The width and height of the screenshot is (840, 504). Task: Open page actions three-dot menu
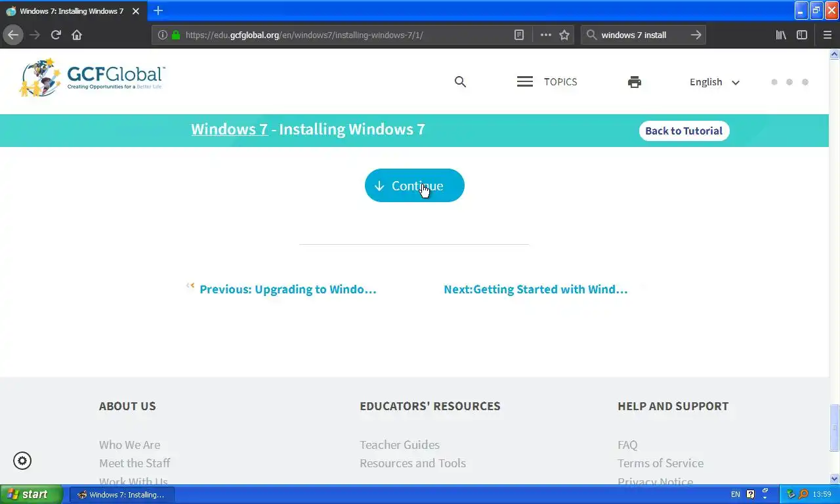pyautogui.click(x=546, y=35)
